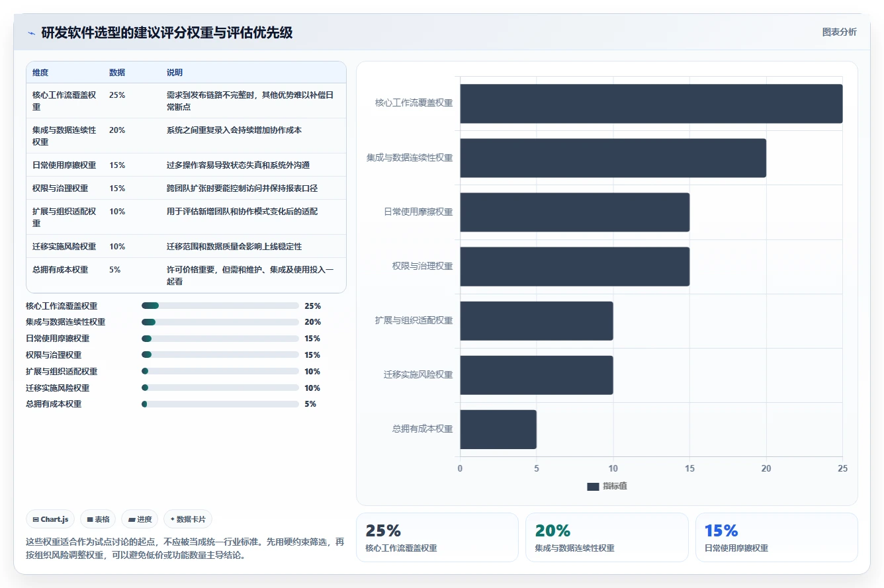The height and width of the screenshot is (588, 884).
Task: Select the 表格 chip
Action: 99,520
